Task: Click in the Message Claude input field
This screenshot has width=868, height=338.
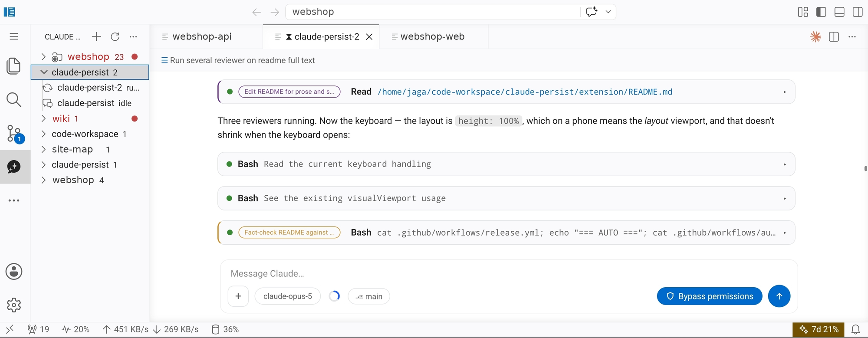Action: pyautogui.click(x=509, y=274)
